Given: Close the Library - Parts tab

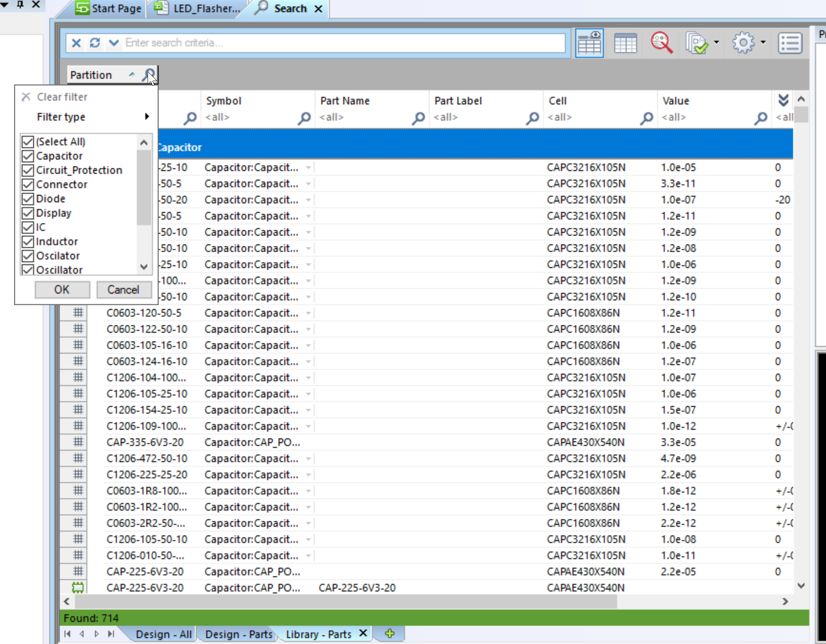Looking at the screenshot, I should (x=363, y=633).
